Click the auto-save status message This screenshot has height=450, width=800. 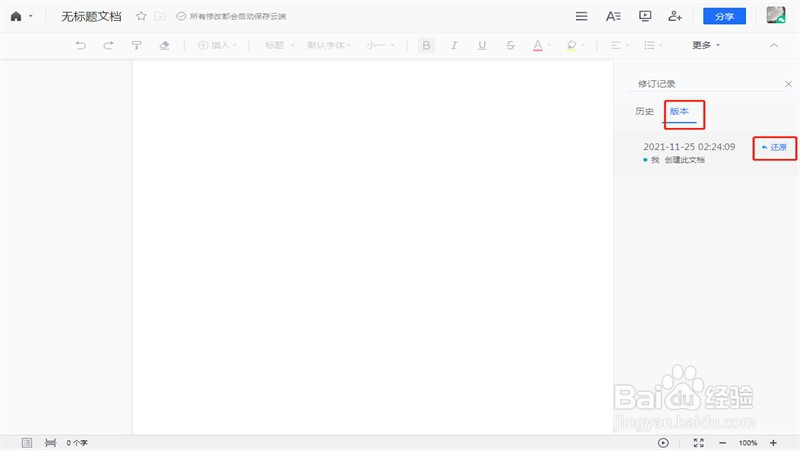point(231,16)
